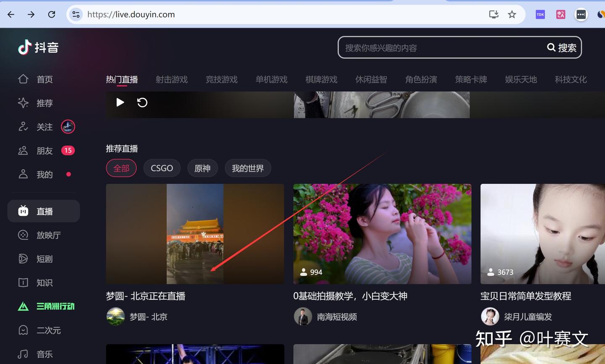605x364 pixels.
Task: Select the 放映厅 screening room icon
Action: point(23,235)
